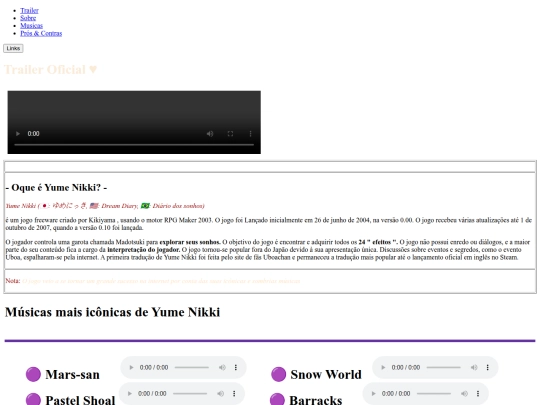Click the Barracks track title
The width and height of the screenshot is (540, 405).
(x=315, y=400)
